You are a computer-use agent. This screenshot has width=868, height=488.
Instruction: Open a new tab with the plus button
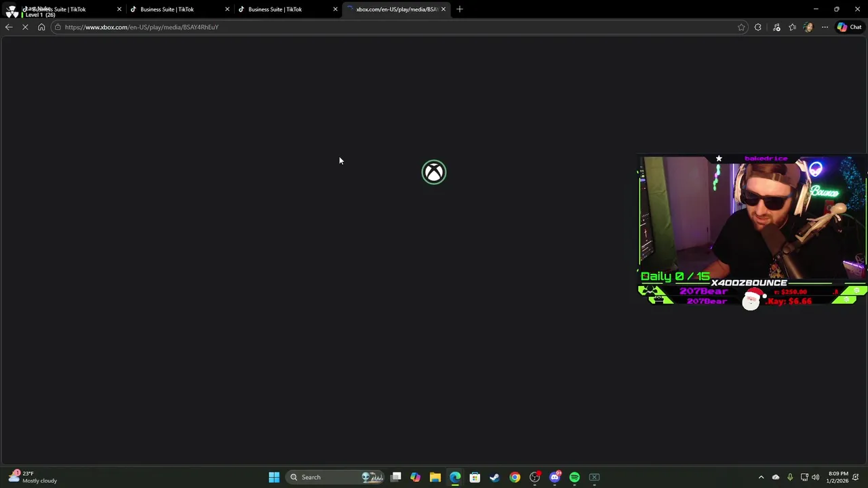point(460,9)
